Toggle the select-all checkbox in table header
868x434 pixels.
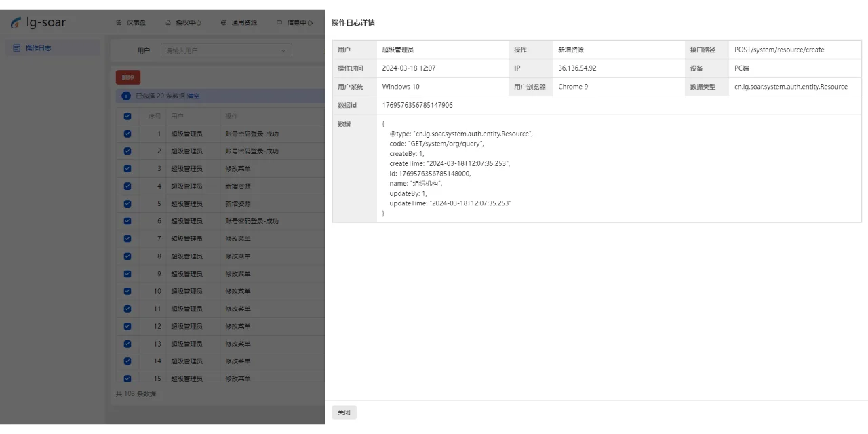pos(127,116)
